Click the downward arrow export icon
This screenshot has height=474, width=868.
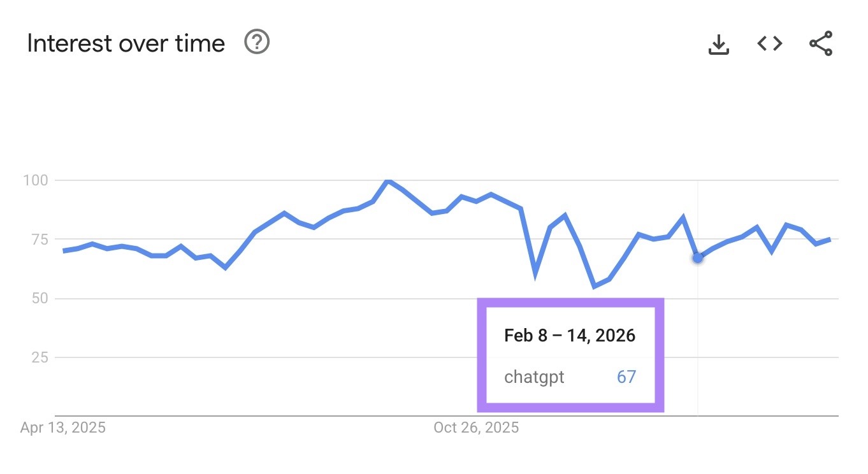pos(719,43)
